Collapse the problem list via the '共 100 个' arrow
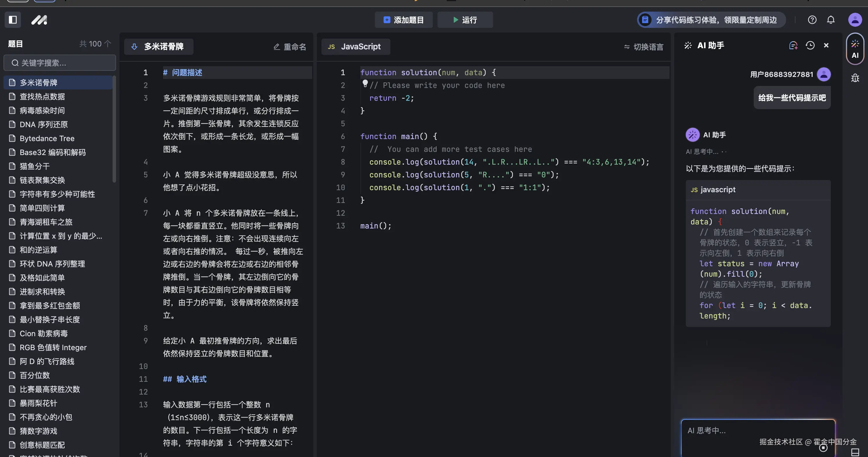Viewport: 868px width, 457px height. click(108, 44)
